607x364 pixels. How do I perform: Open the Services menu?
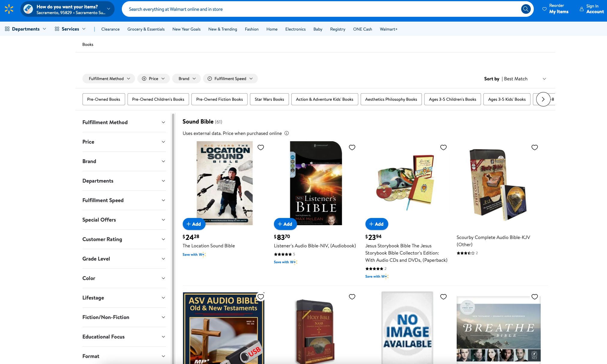pos(70,29)
